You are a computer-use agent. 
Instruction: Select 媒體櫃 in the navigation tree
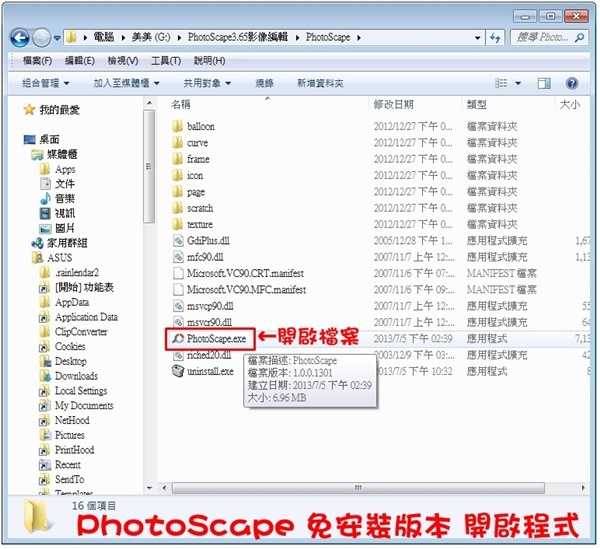[54, 155]
